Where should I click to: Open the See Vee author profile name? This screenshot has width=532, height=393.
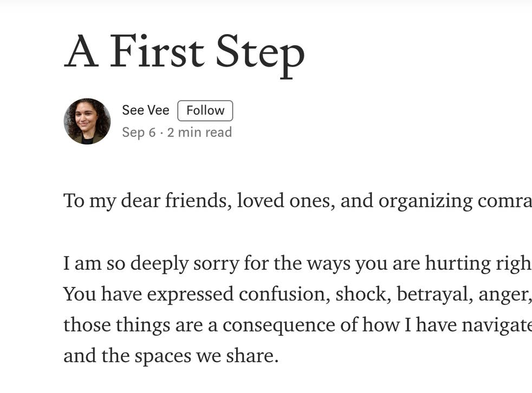pyautogui.click(x=145, y=110)
